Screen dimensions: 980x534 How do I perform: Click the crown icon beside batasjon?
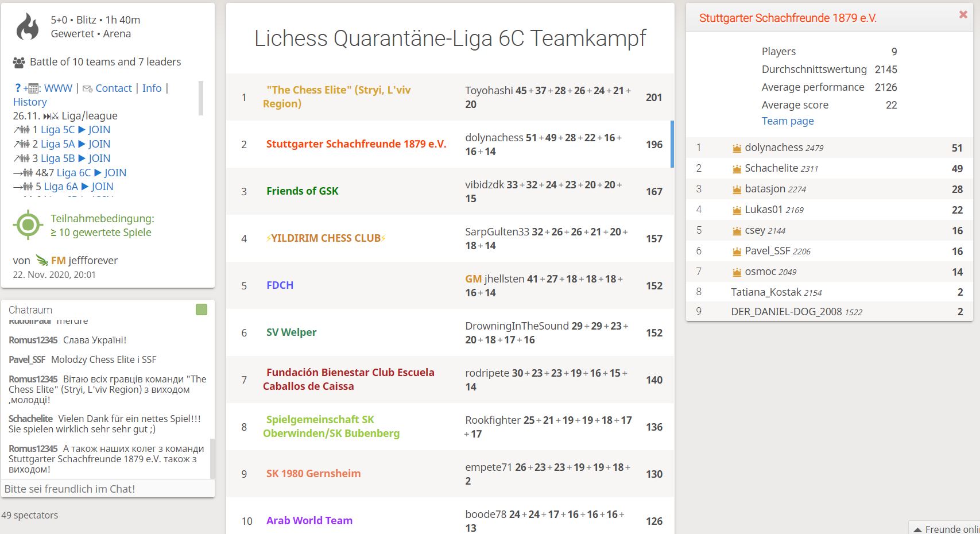coord(737,189)
